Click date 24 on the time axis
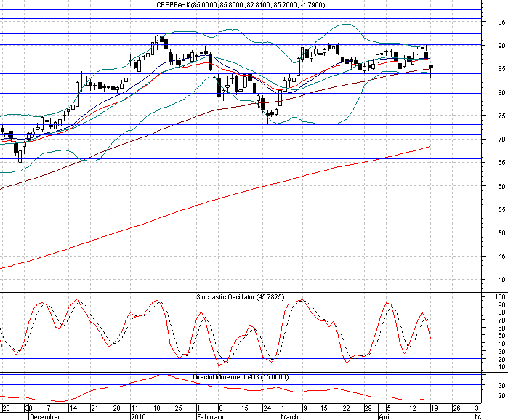Screen dimensions: 508x420 267,408
